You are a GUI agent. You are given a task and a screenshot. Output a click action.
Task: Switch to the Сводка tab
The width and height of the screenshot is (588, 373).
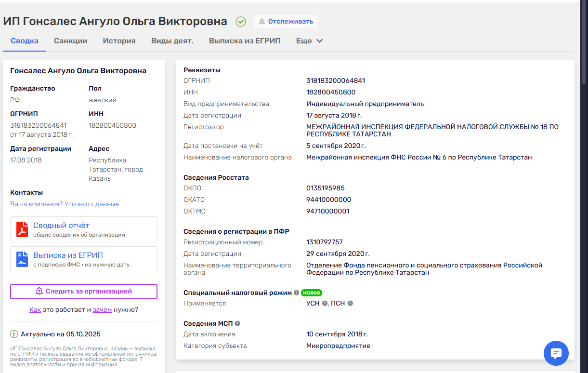[25, 41]
